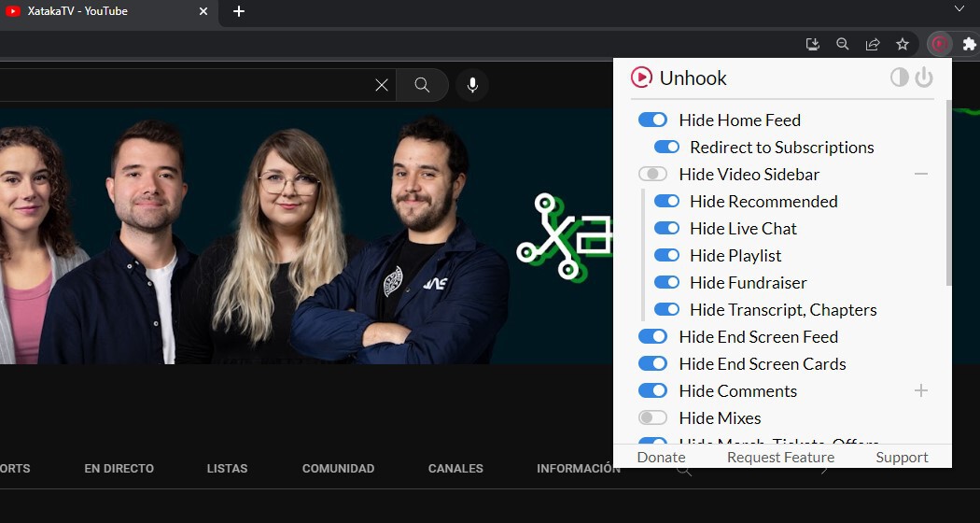Click the install app icon in address bar

[x=813, y=44]
